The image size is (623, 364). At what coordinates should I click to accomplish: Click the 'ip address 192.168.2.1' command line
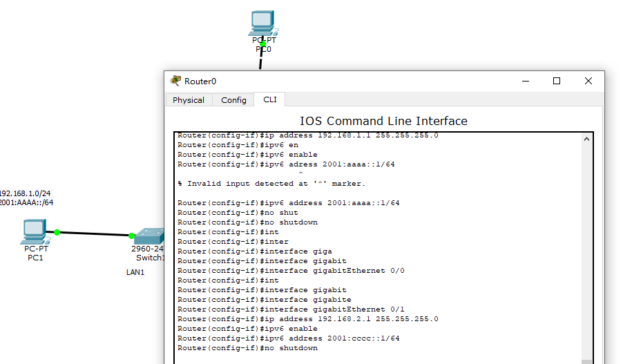308,319
